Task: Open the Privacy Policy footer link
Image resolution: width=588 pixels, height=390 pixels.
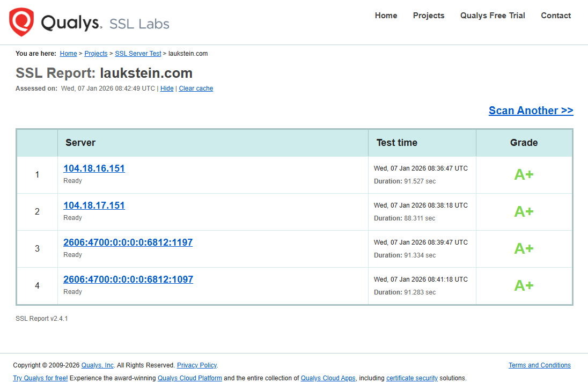Action: tap(197, 365)
